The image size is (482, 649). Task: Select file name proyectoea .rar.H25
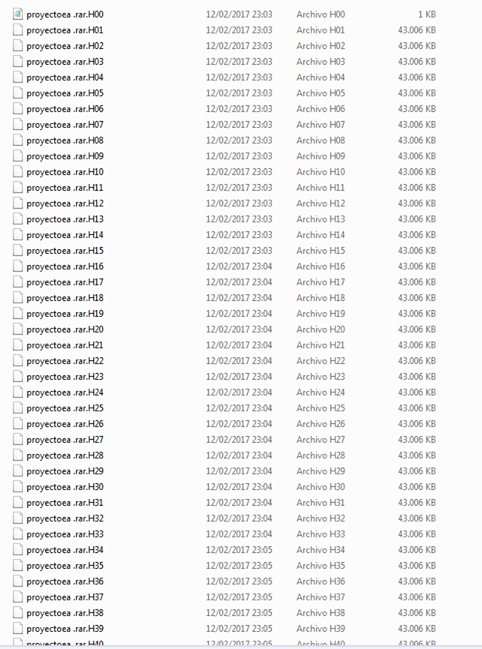pyautogui.click(x=65, y=409)
